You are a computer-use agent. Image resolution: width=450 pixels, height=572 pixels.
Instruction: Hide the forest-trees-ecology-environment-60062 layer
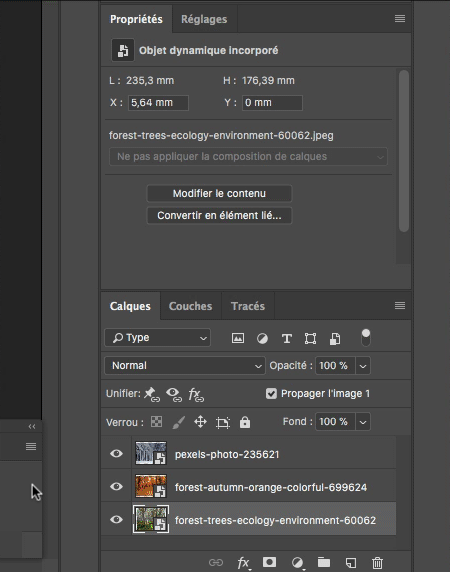116,519
